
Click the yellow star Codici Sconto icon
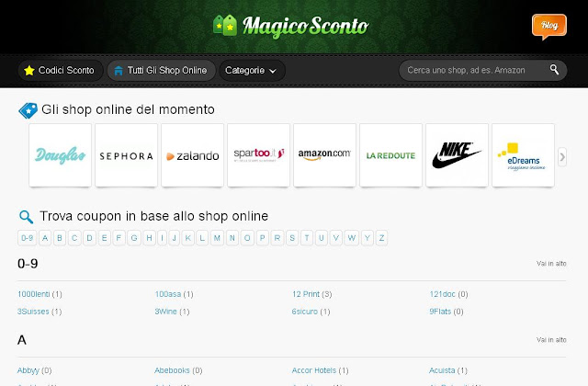tap(29, 70)
